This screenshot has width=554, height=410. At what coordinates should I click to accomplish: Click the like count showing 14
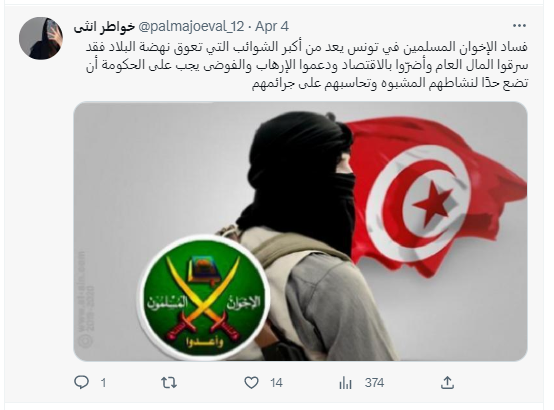[x=276, y=383]
